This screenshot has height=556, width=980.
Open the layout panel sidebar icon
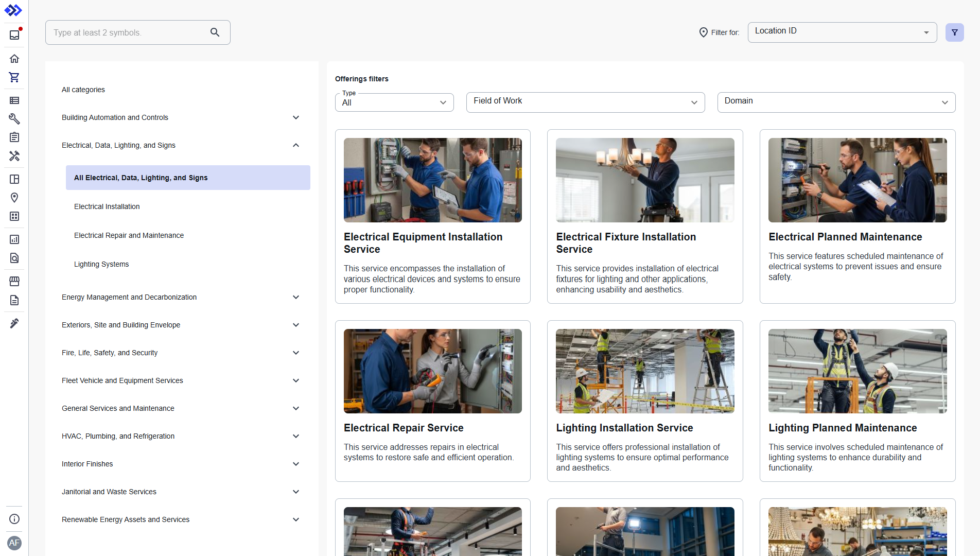(x=14, y=179)
